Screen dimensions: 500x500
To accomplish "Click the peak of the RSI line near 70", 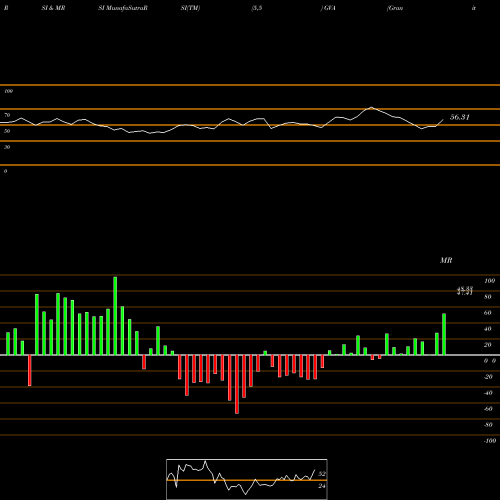I will click(x=371, y=107).
